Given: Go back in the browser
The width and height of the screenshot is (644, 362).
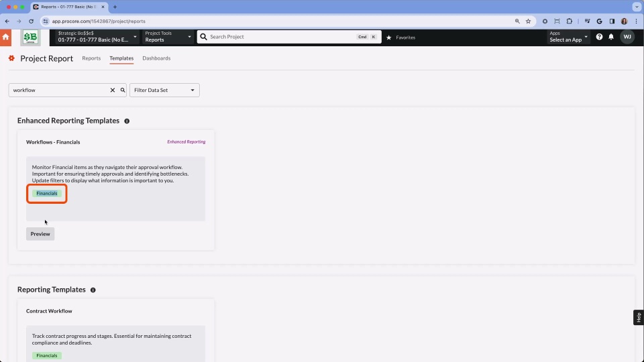Looking at the screenshot, I should 7,21.
